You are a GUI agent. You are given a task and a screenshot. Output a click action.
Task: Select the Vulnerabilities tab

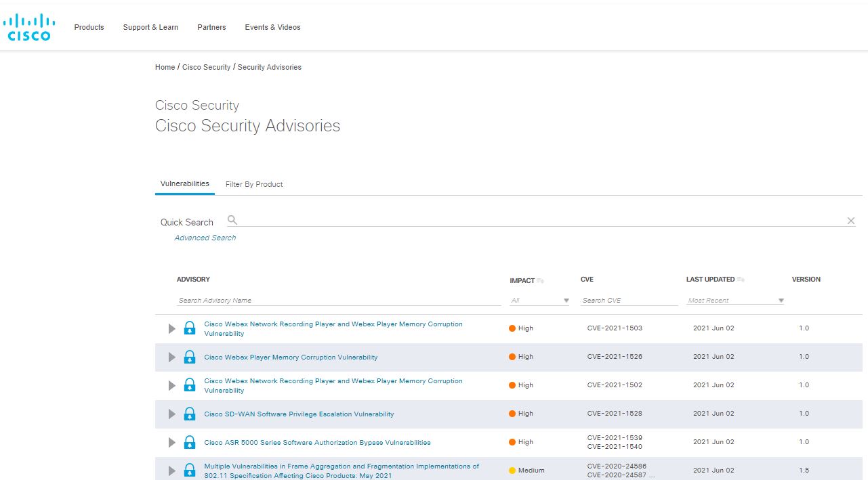185,183
